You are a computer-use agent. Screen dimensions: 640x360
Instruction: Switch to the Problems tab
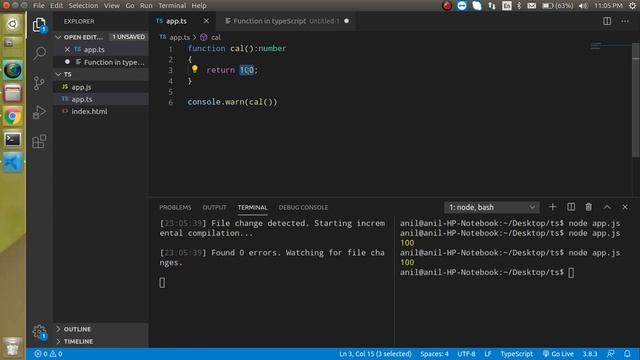pos(175,207)
